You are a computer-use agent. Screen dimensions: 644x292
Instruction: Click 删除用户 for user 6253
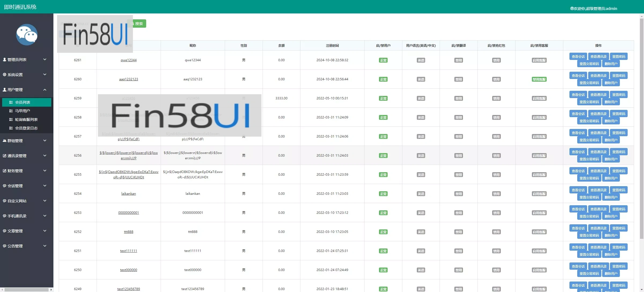(x=611, y=217)
